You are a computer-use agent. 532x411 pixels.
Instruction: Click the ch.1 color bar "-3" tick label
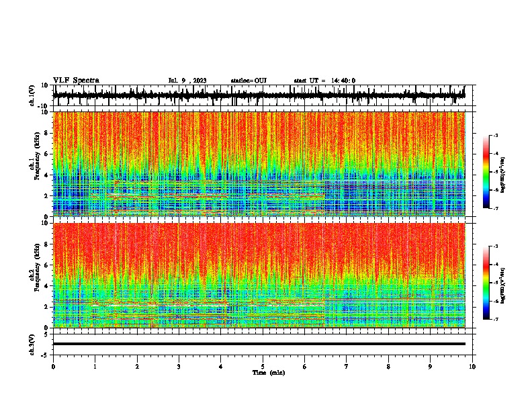[495, 136]
